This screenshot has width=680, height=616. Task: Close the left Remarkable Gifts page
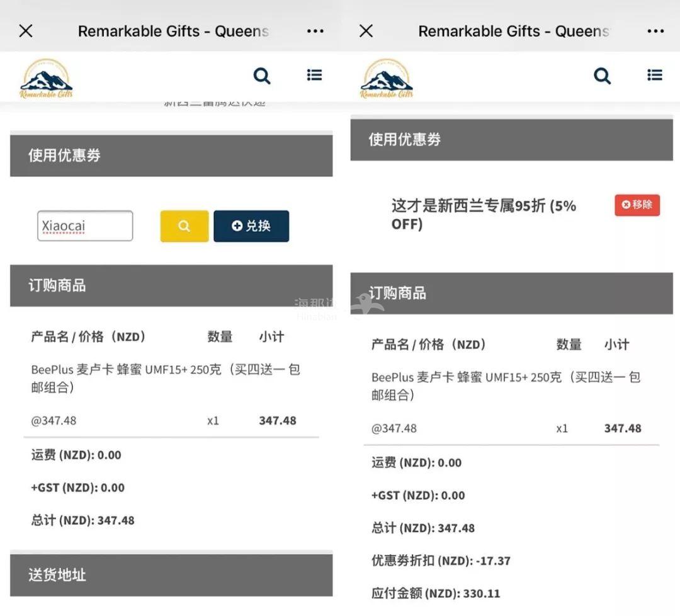pyautogui.click(x=26, y=31)
